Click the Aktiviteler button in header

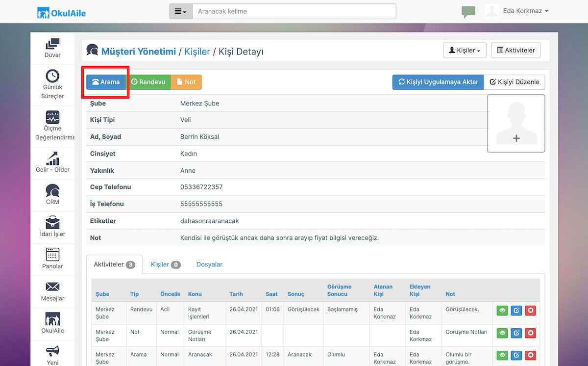[515, 51]
